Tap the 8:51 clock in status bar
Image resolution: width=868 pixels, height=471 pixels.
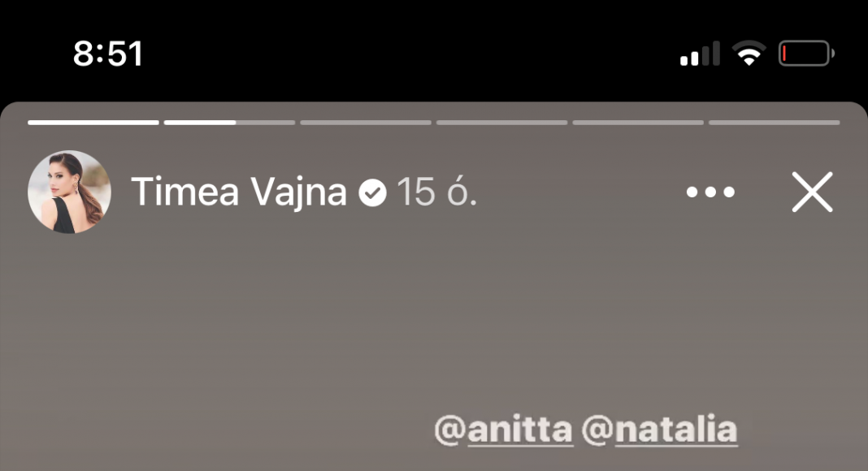pos(109,54)
